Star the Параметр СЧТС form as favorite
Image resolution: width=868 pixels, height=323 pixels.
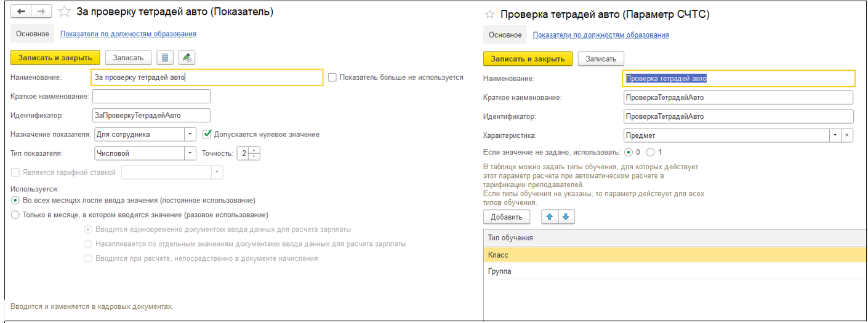[x=490, y=14]
